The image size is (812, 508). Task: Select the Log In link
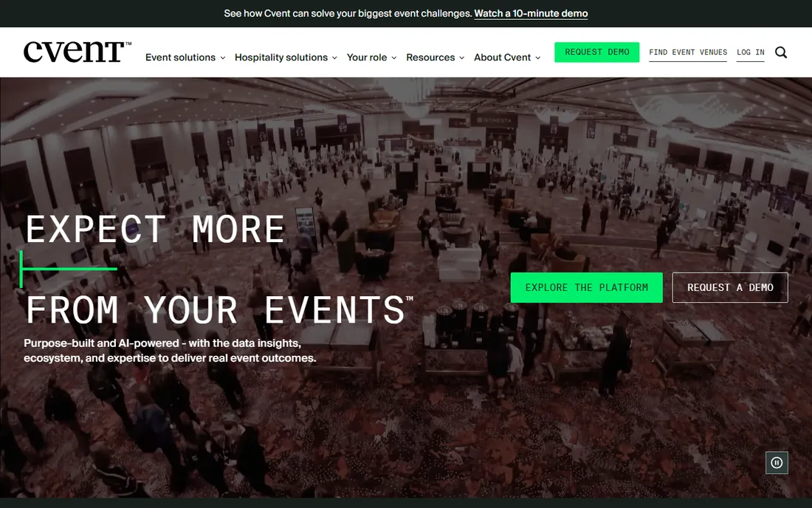click(x=751, y=52)
